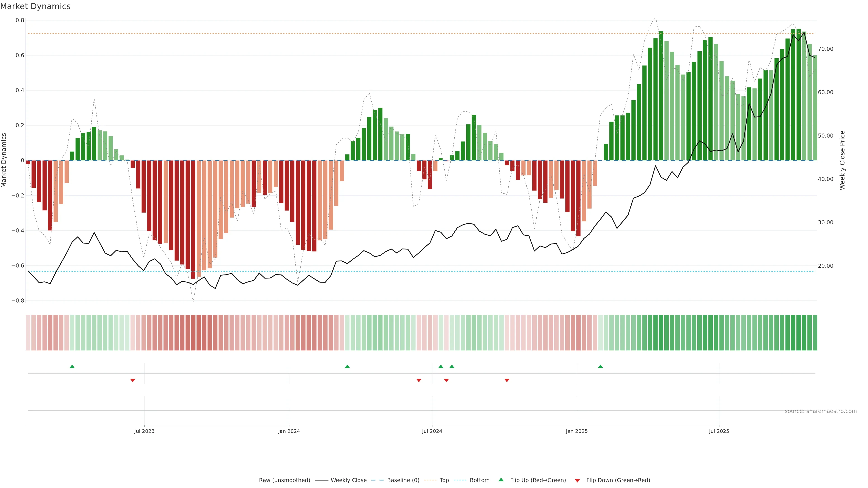Click the Flip Down legend triangle icon

point(577,480)
